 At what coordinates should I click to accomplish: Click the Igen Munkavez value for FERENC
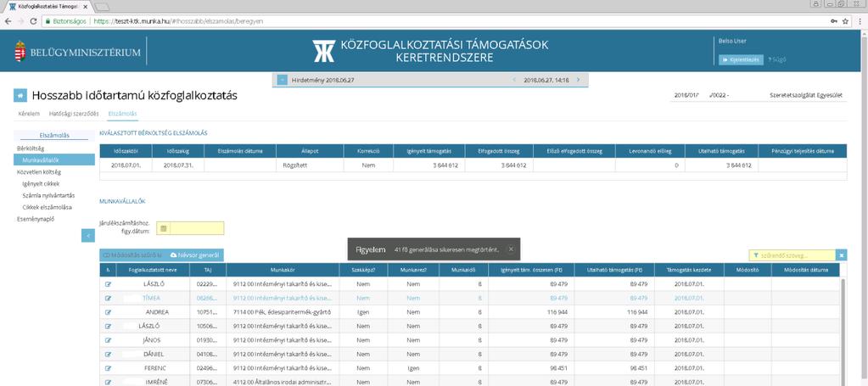coord(413,368)
